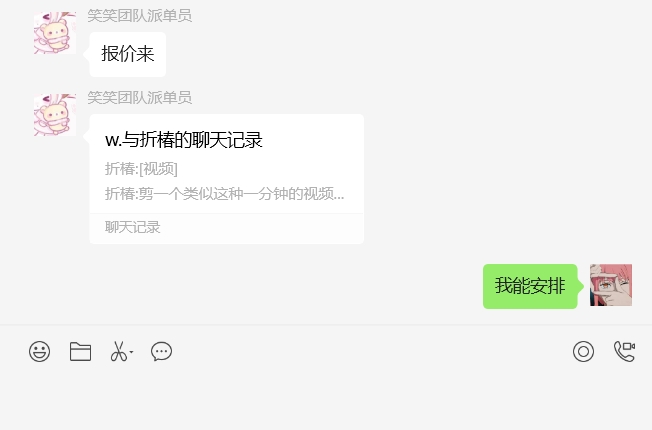Screen dimensions: 652x430
Task: Open the first bear avatar of the sender
Action: [55, 33]
